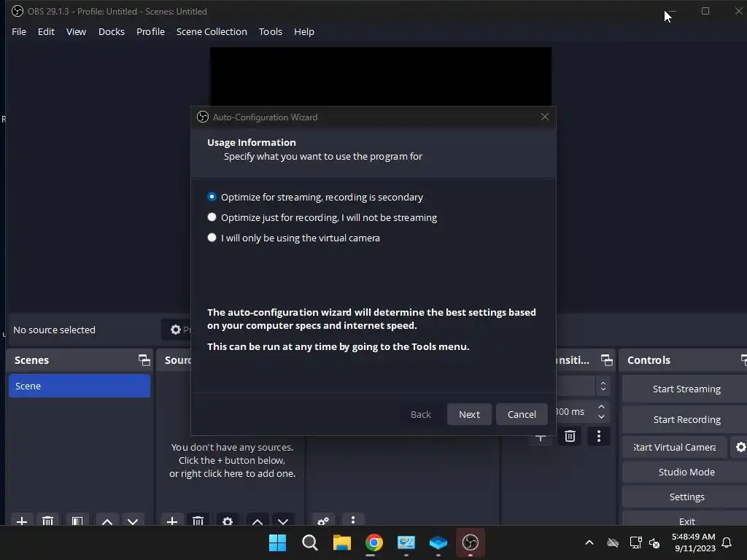Screen dimensions: 747x560
Task: Open the File menu
Action: coord(19,31)
